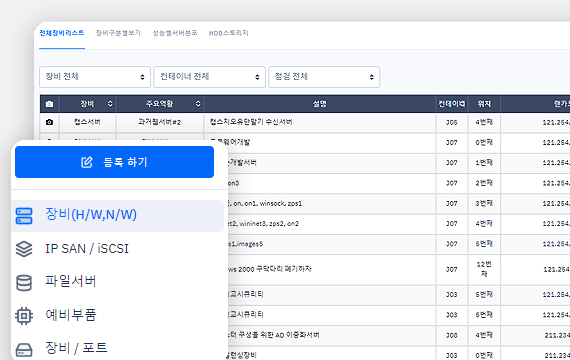Open the 점검 전체 dropdown
The image size is (570, 360).
pos(324,77)
